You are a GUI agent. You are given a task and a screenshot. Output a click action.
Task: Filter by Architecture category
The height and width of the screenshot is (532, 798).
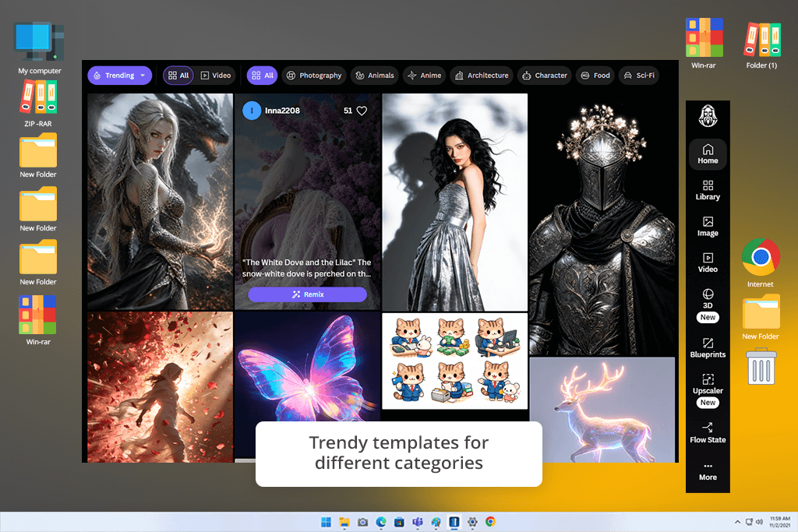pos(482,76)
